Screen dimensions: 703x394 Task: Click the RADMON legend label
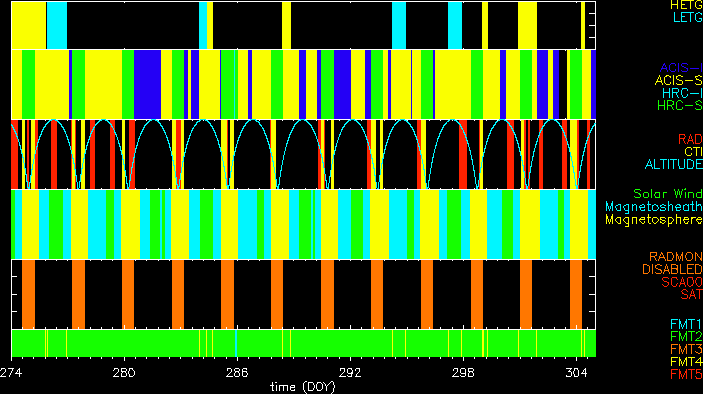676,257
